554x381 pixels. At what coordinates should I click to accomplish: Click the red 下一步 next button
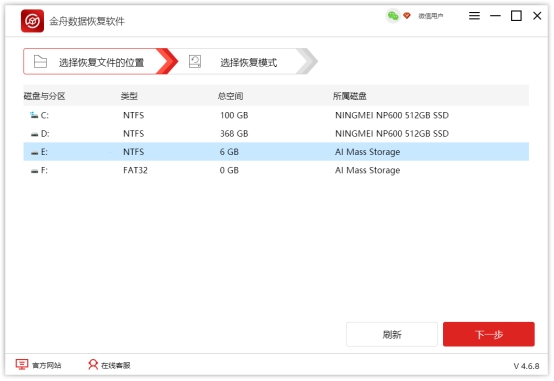click(489, 334)
